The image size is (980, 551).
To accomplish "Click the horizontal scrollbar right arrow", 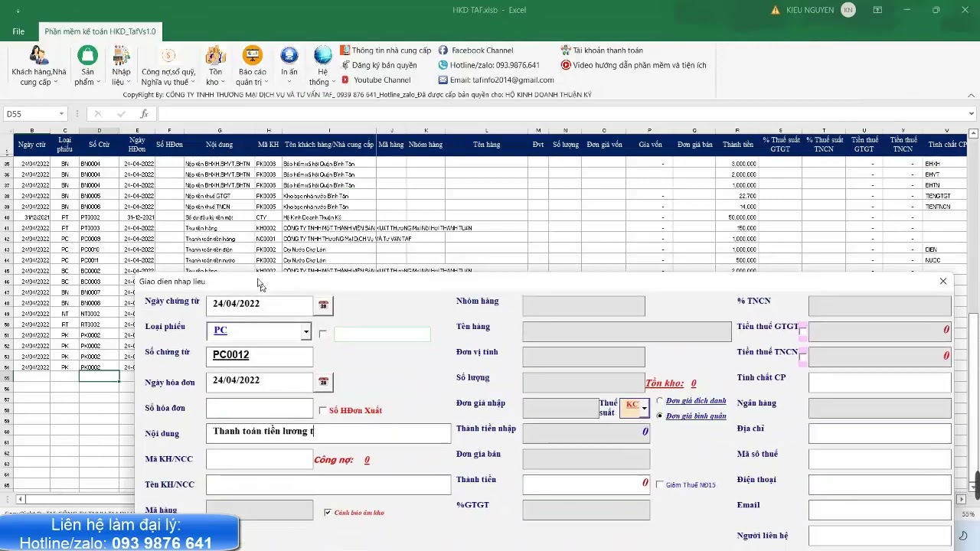I will (x=962, y=500).
